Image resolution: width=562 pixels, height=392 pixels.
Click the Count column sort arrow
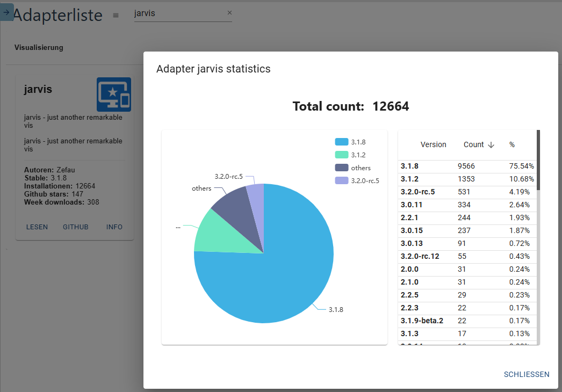[x=491, y=145]
